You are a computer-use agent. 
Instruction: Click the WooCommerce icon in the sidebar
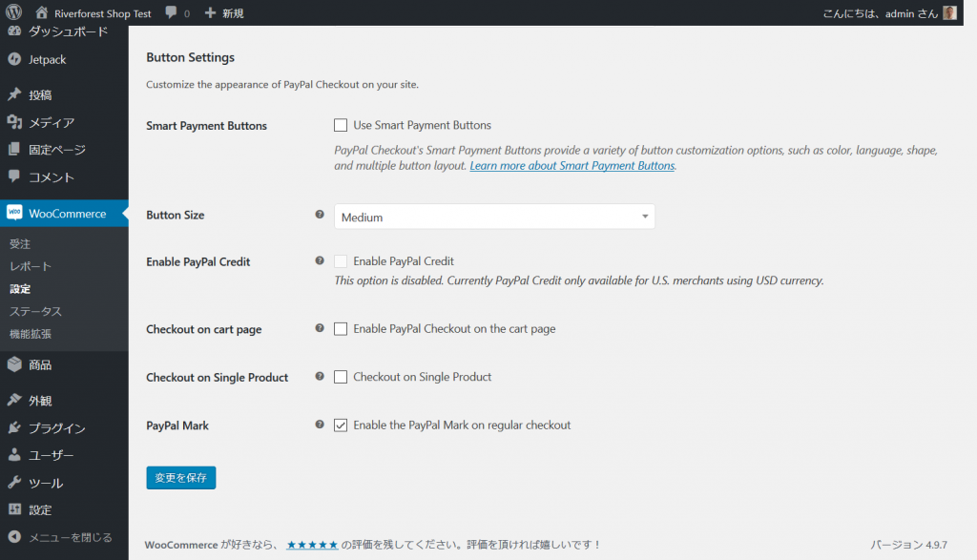coord(14,214)
